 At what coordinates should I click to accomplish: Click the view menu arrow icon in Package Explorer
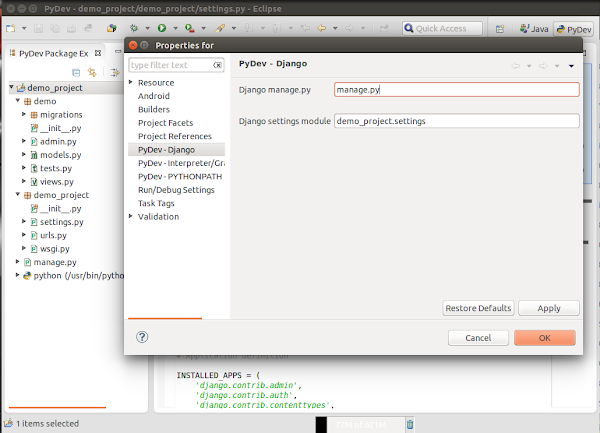pos(115,72)
